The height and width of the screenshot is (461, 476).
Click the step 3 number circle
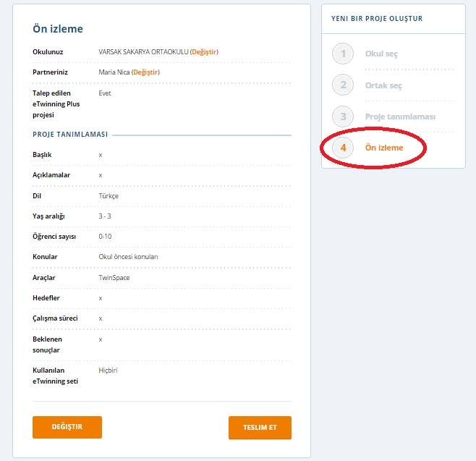point(343,117)
